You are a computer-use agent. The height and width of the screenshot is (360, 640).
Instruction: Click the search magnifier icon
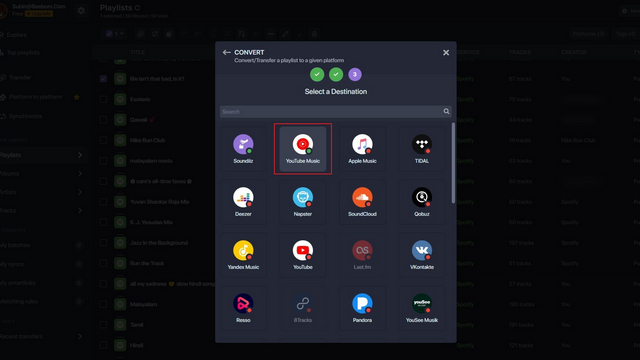click(x=446, y=111)
